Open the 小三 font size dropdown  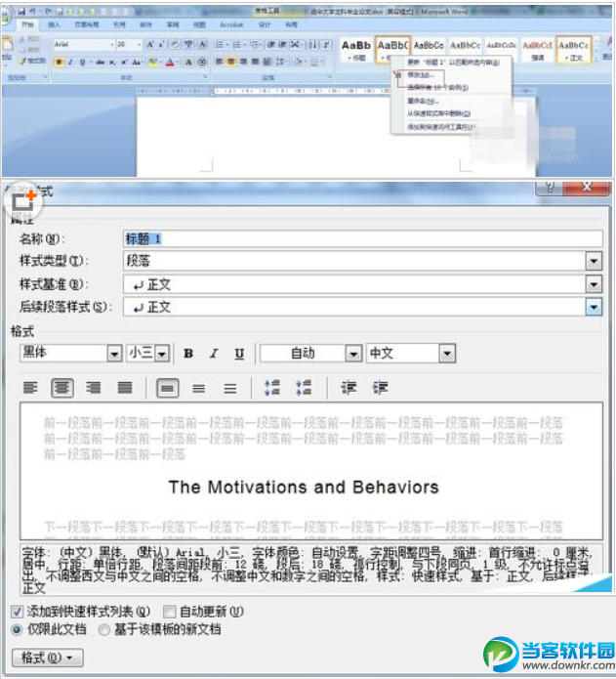coord(162,354)
